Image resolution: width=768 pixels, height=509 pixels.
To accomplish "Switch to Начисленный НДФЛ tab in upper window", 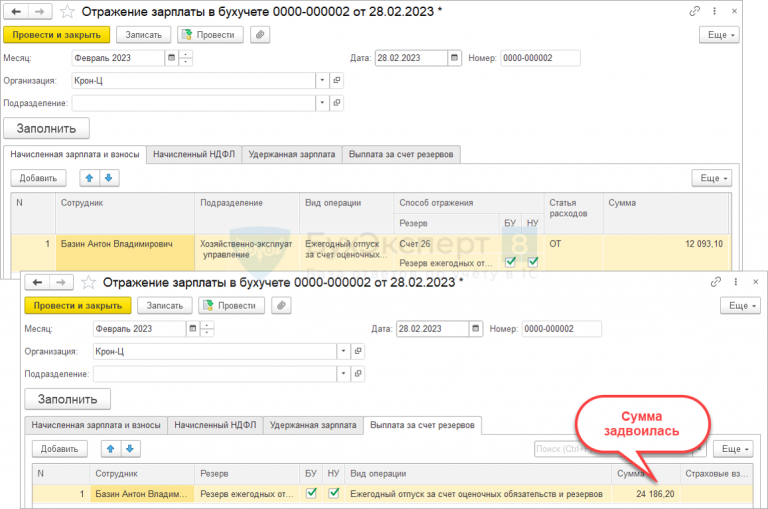I will click(195, 154).
